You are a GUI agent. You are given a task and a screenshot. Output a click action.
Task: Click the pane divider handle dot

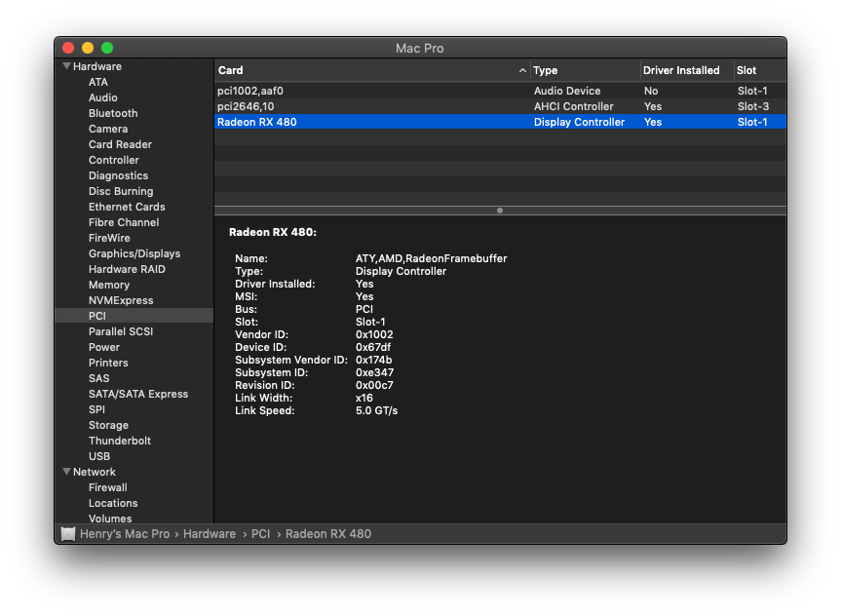click(500, 211)
